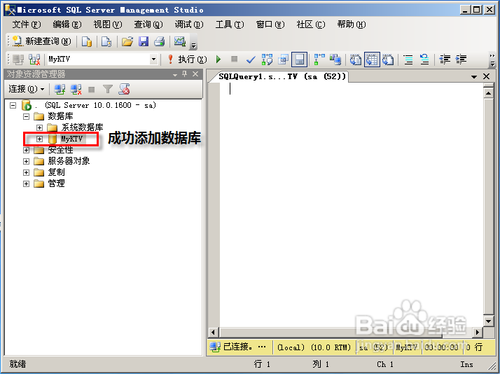Open the 工具(T) menu
This screenshot has width=500, height=374.
230,25
